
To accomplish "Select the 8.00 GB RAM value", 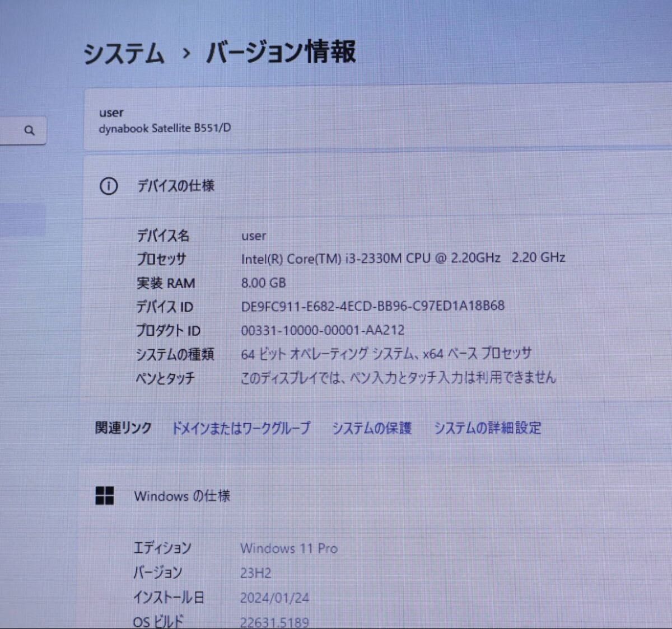I will pos(263,283).
